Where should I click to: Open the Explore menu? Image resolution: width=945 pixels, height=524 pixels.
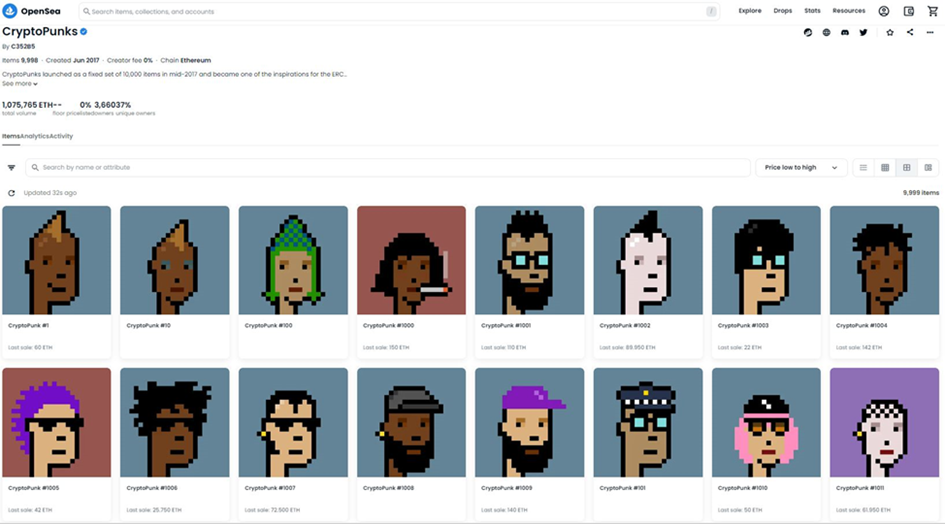[x=750, y=11]
